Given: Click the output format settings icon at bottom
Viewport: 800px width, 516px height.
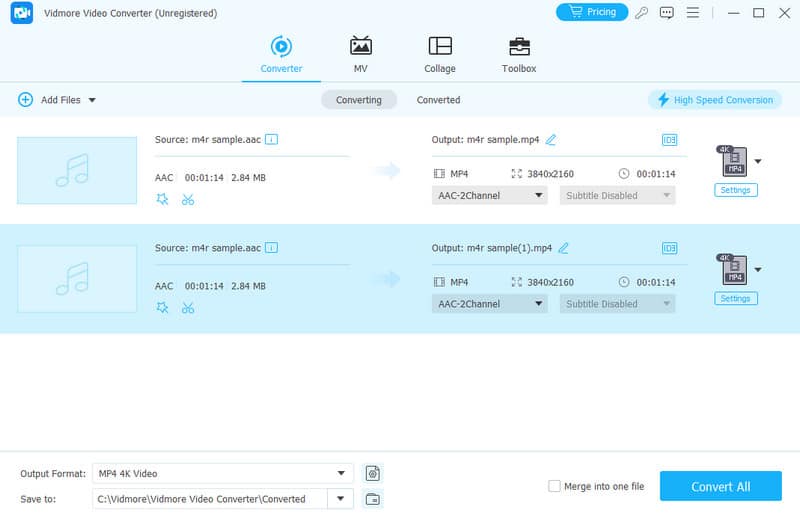Looking at the screenshot, I should 373,473.
